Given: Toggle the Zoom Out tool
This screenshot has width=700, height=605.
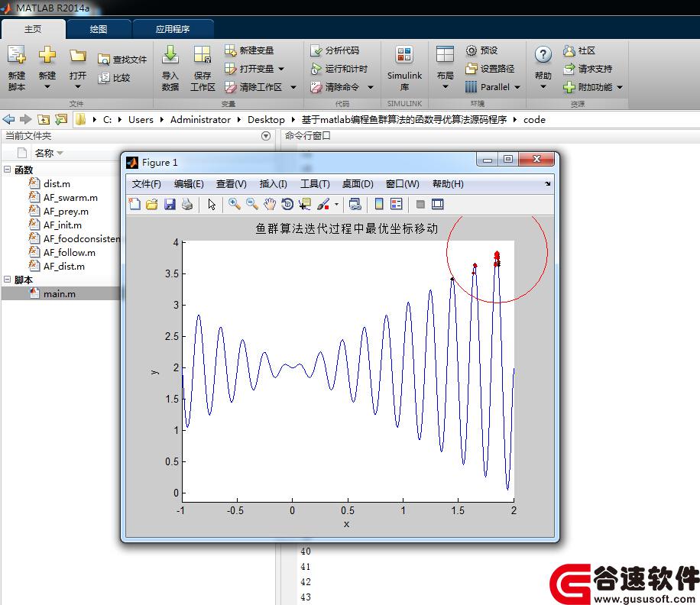Looking at the screenshot, I should coord(252,204).
